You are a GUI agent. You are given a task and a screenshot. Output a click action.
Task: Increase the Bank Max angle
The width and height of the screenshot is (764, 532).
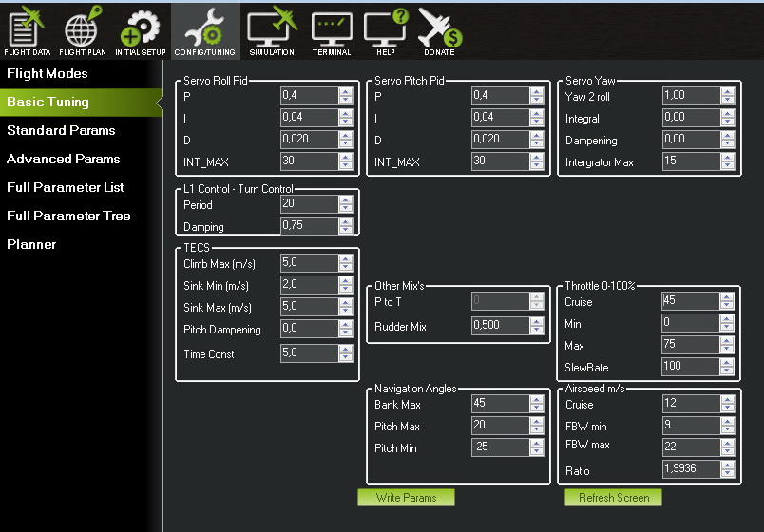point(537,400)
